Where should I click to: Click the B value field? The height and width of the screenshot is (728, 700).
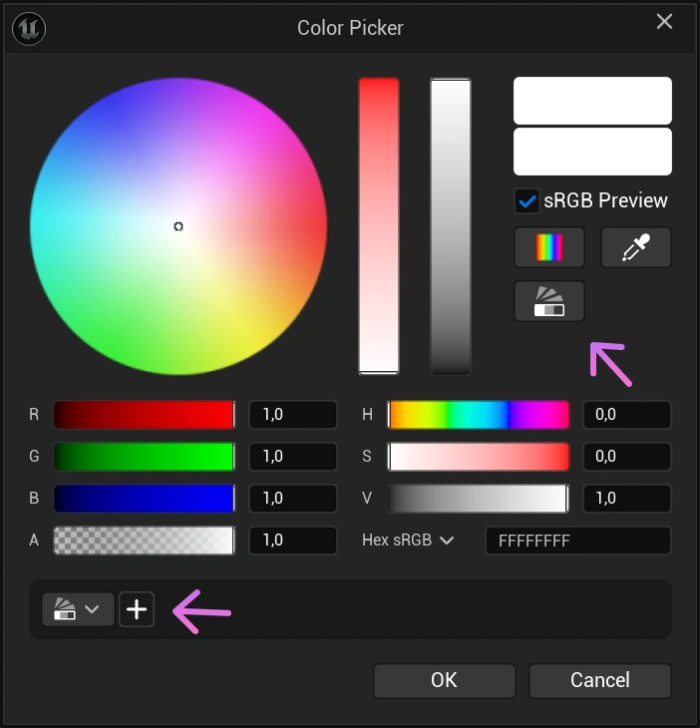pos(293,499)
